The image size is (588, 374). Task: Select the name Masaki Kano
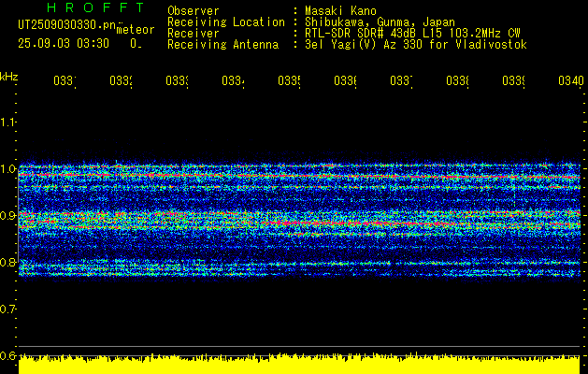coord(340,10)
